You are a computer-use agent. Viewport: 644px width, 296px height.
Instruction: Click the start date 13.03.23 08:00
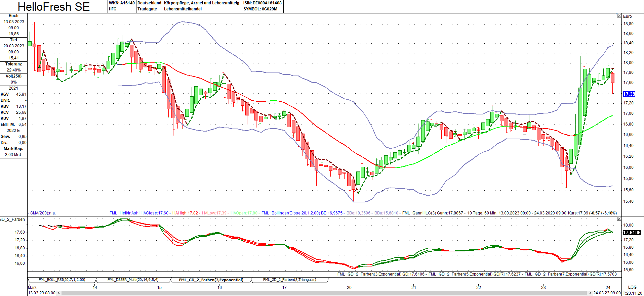pyautogui.click(x=42, y=293)
